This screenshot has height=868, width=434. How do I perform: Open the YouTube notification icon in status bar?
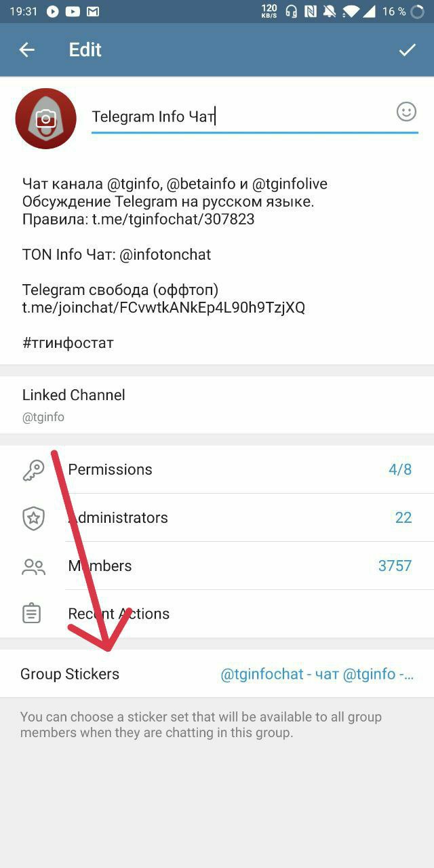(x=73, y=12)
